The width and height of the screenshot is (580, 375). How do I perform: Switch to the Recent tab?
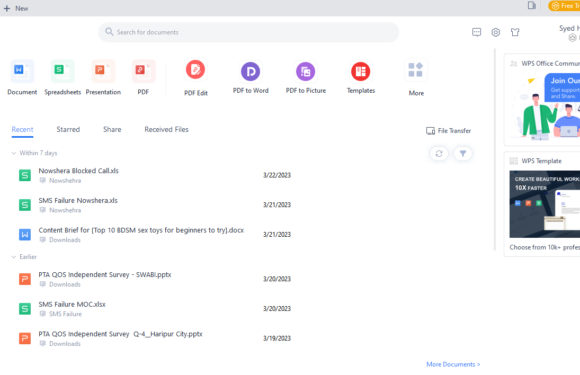[22, 129]
